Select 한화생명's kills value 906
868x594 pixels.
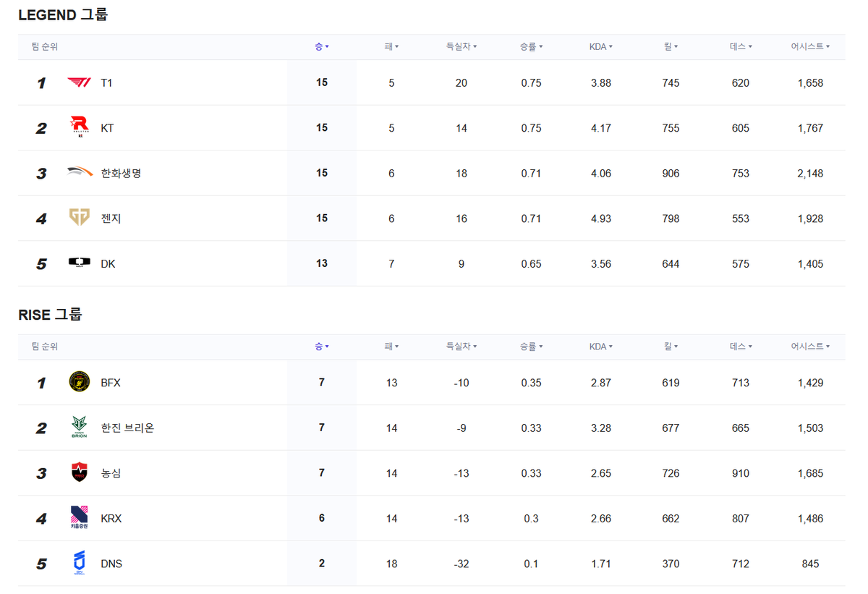pyautogui.click(x=671, y=174)
